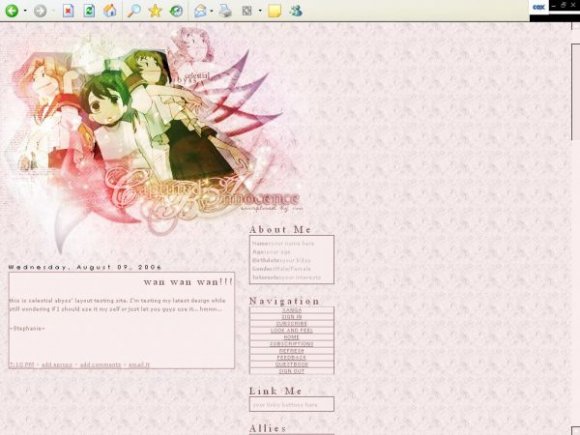Click the grey Forward arrow button
This screenshot has width=580, height=435.
40,11
